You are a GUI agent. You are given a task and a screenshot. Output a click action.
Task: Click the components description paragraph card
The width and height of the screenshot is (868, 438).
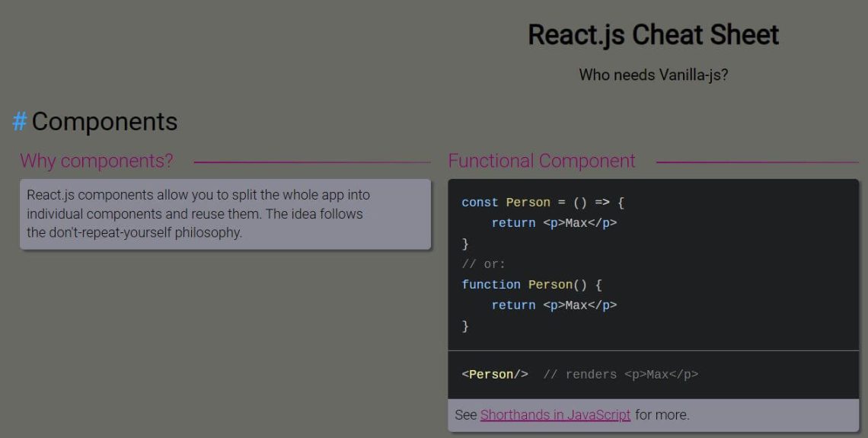point(225,214)
